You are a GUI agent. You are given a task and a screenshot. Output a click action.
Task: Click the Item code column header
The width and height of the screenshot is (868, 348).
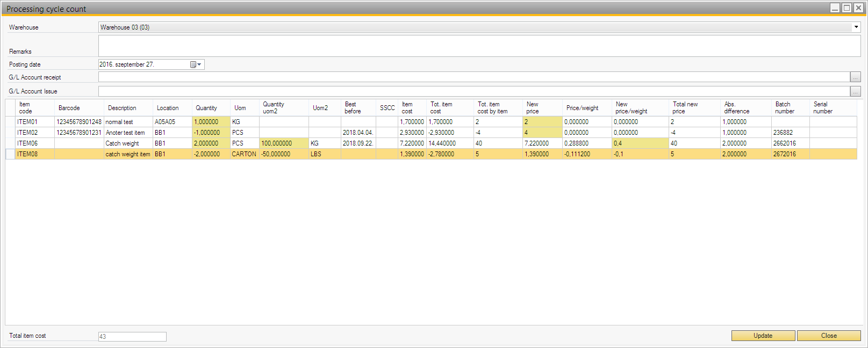(x=34, y=108)
